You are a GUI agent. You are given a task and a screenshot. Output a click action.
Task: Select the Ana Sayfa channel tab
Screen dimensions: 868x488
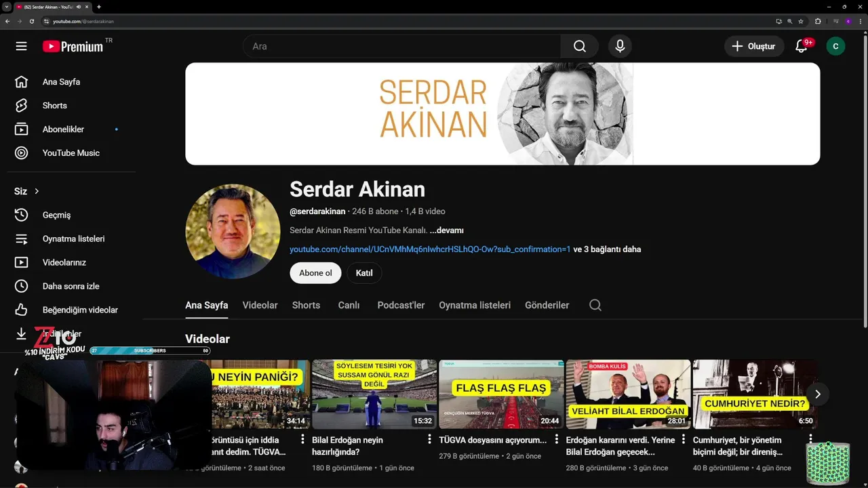pos(206,305)
